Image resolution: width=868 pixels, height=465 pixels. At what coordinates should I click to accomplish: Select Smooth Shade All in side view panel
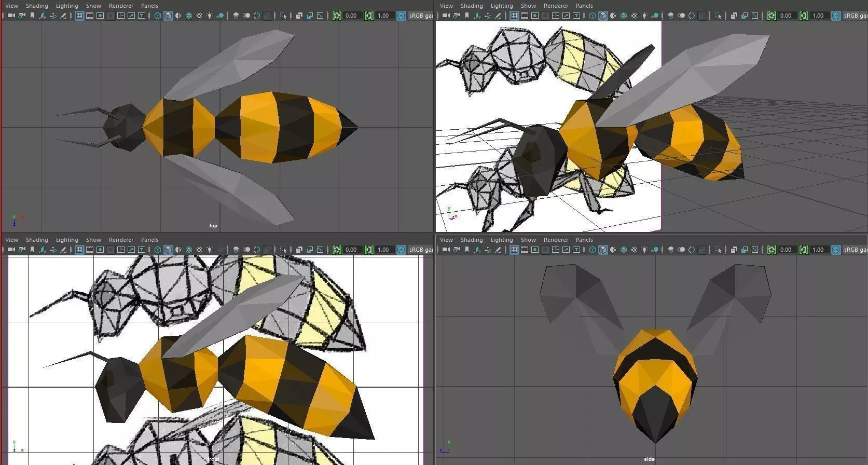click(x=603, y=250)
